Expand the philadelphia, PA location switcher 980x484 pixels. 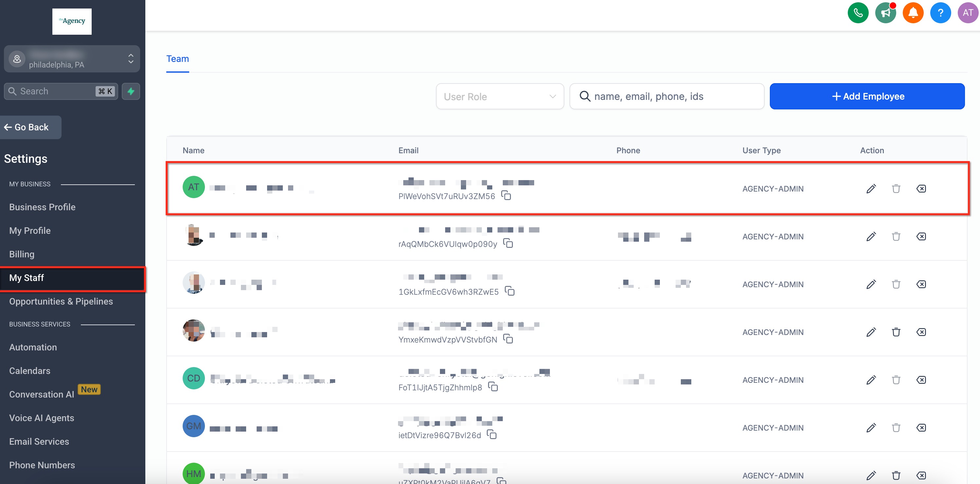72,59
